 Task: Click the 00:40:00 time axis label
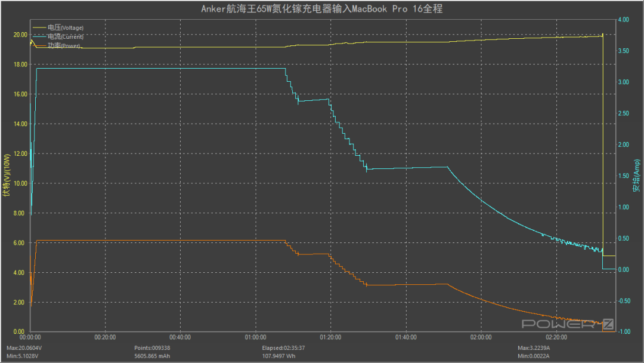(180, 337)
